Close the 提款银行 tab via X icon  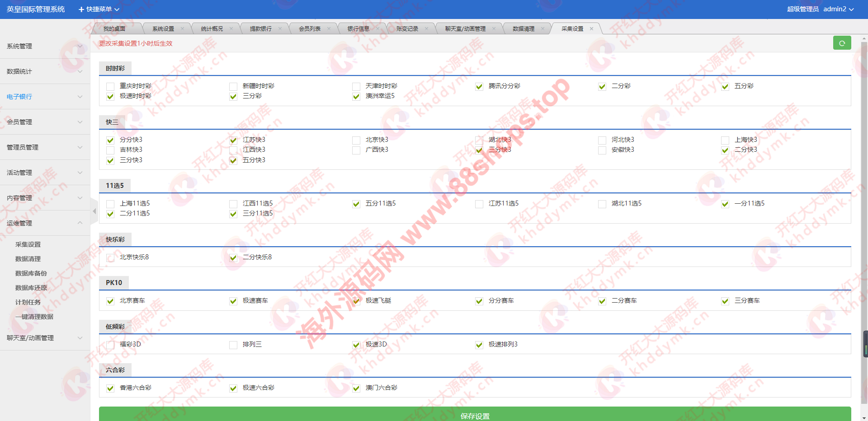(280, 29)
